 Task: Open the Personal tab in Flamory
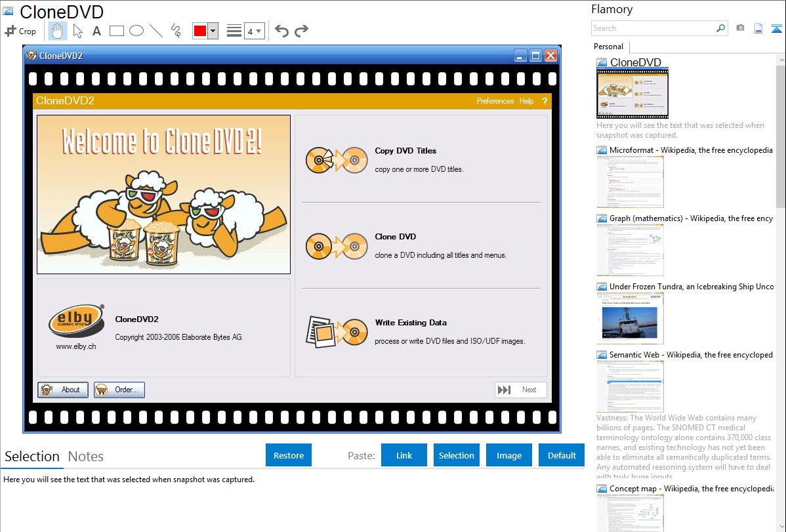point(609,47)
